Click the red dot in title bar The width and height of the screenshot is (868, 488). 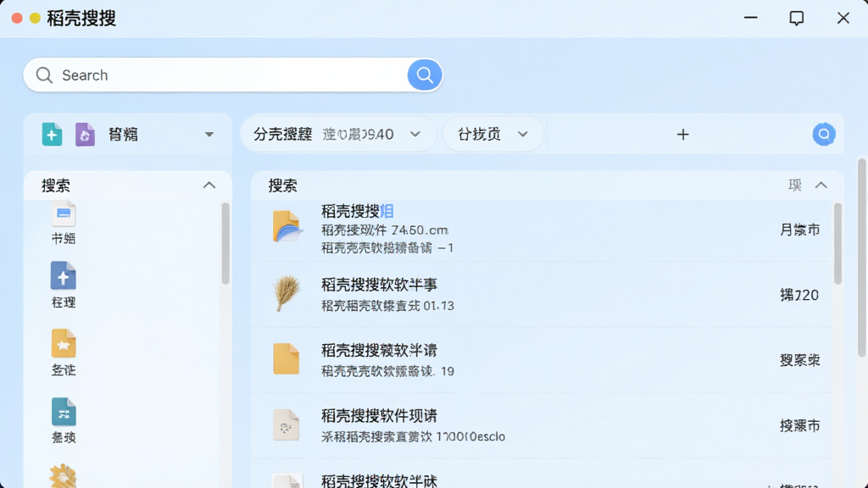(x=17, y=19)
